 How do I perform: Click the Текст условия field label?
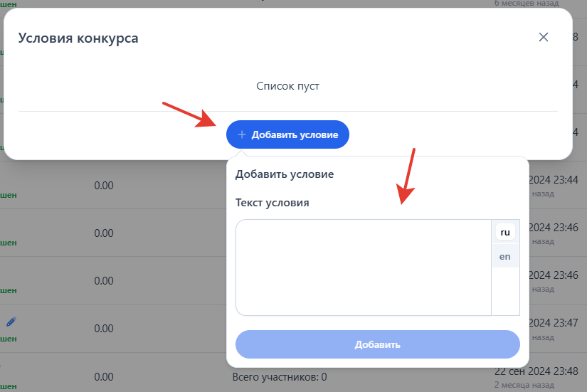273,203
